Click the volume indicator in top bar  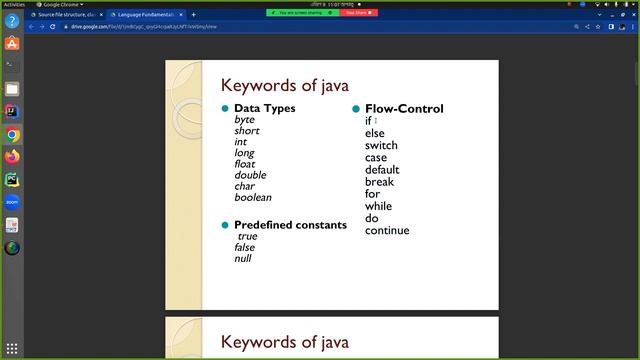pyautogui.click(x=607, y=4)
